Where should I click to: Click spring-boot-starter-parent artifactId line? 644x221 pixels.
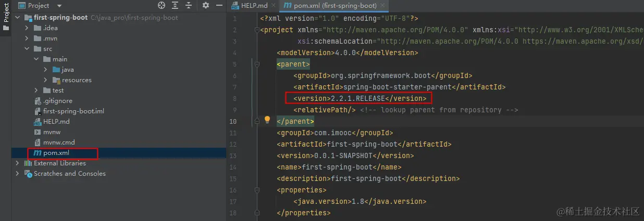(x=400, y=87)
